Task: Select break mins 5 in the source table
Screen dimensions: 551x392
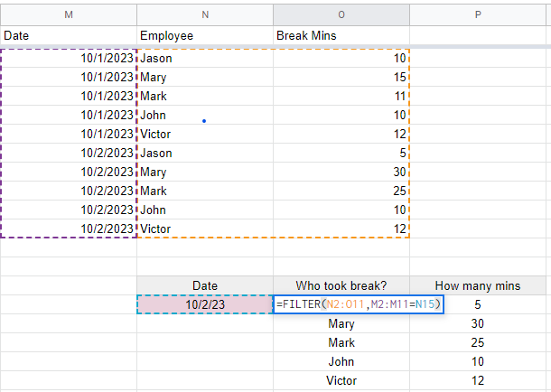Action: [x=341, y=153]
